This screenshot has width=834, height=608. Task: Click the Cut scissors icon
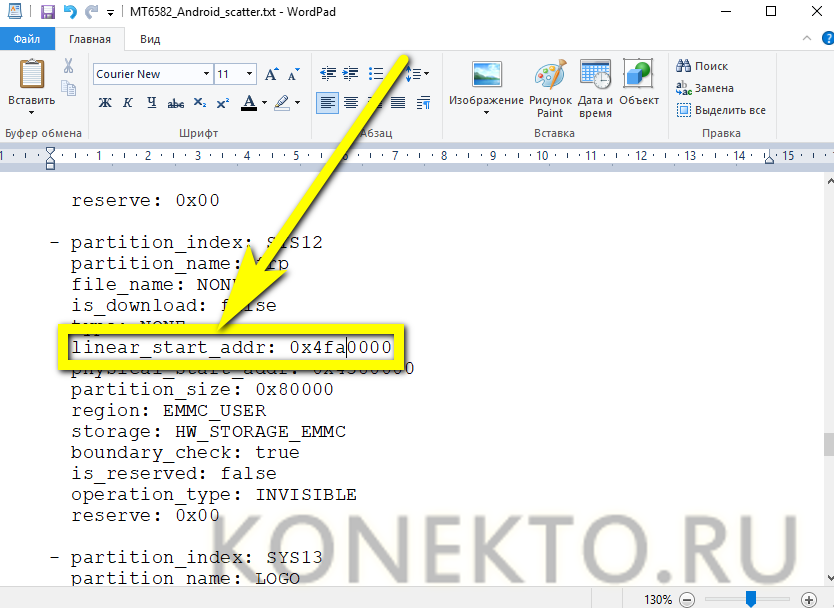pos(69,66)
